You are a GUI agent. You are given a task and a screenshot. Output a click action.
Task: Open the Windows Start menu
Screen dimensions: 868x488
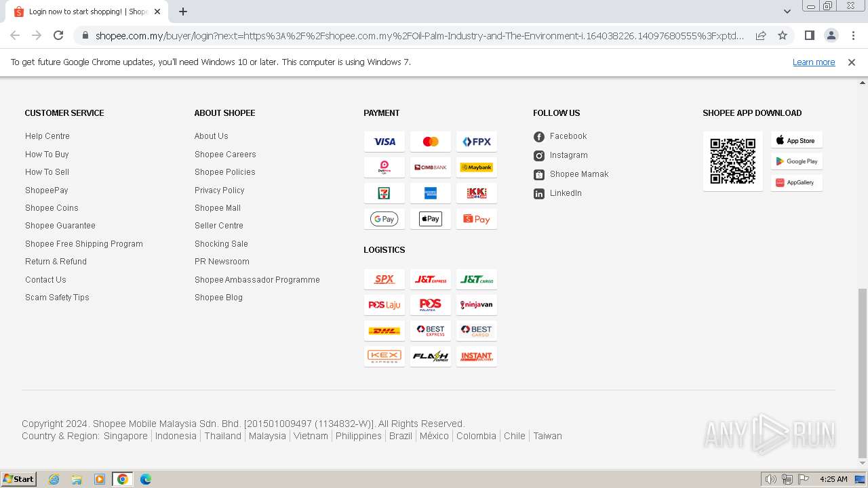tap(18, 479)
